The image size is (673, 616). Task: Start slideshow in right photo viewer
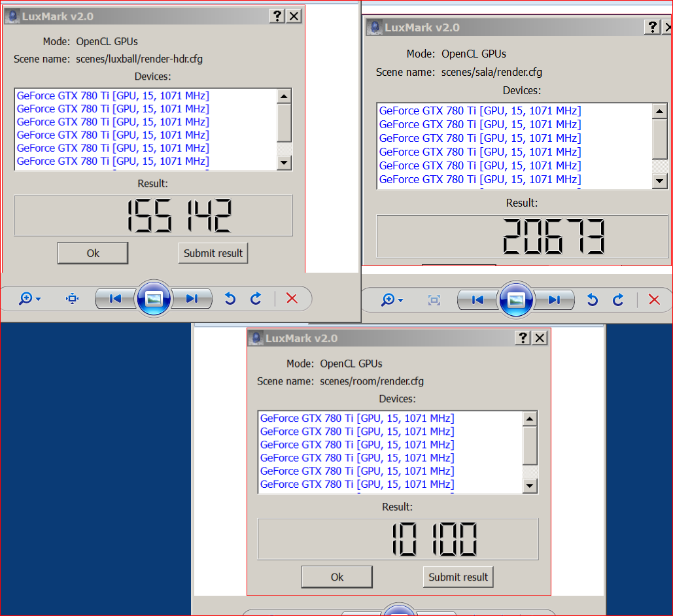[515, 299]
